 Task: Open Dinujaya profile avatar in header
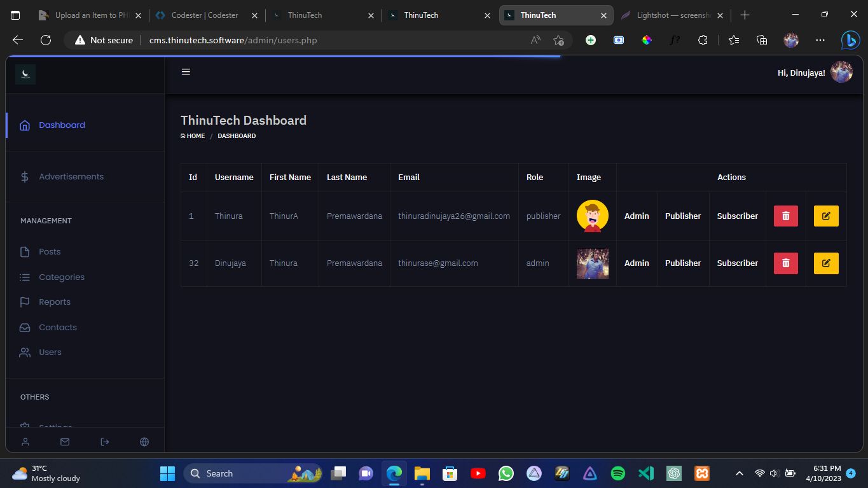(841, 73)
